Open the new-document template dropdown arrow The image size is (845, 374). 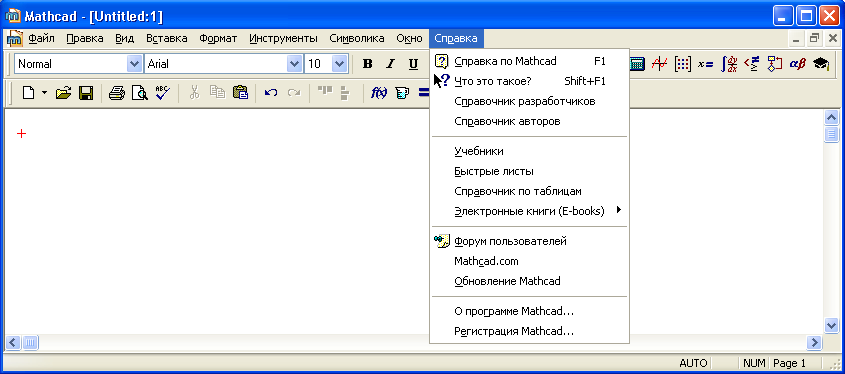pyautogui.click(x=44, y=93)
